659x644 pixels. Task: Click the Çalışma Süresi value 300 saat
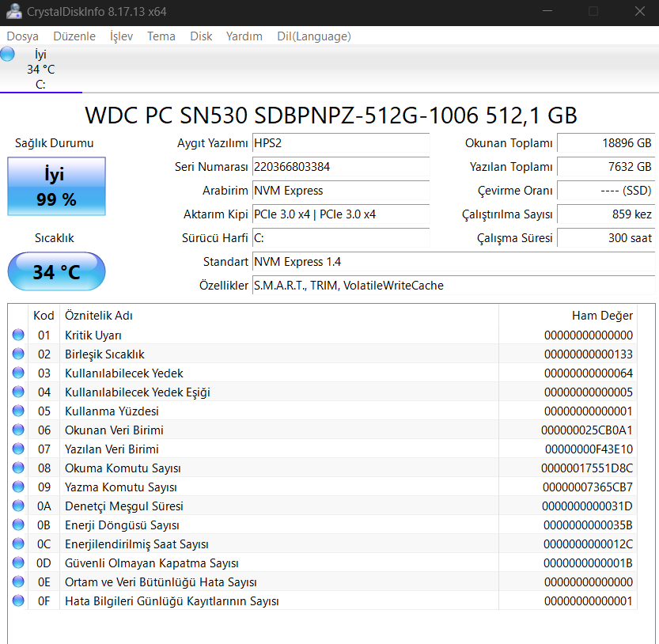[606, 238]
